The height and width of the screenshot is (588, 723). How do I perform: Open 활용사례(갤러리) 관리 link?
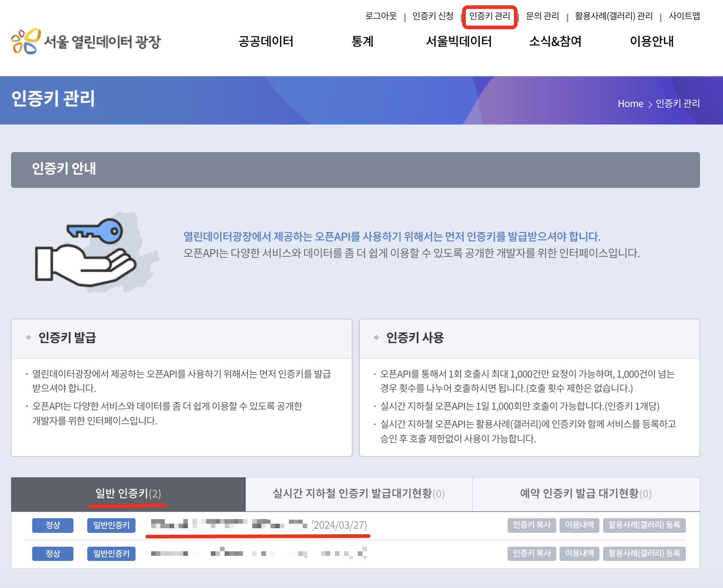click(x=614, y=16)
